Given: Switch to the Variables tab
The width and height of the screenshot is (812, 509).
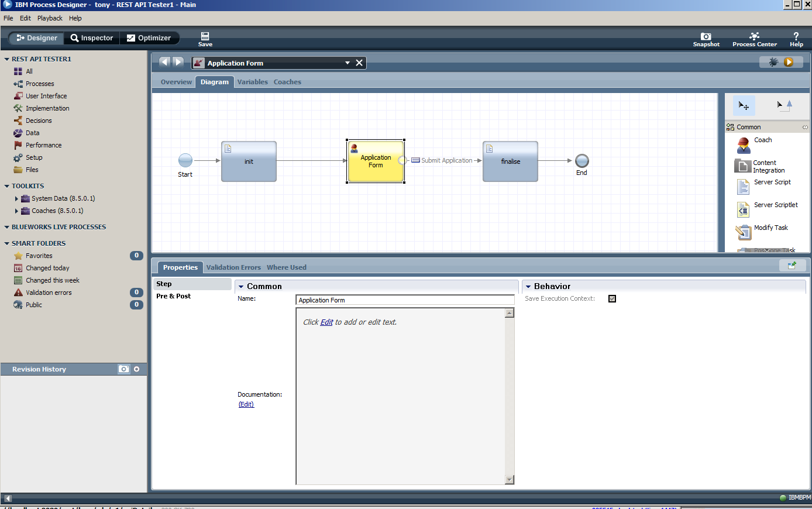Looking at the screenshot, I should tap(253, 82).
